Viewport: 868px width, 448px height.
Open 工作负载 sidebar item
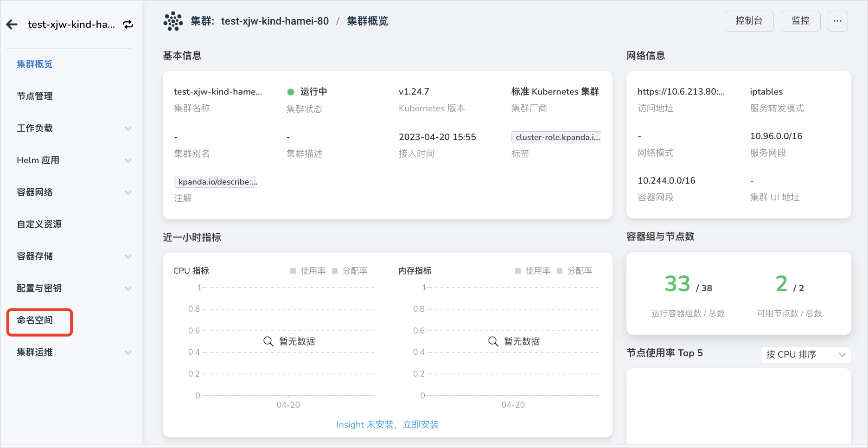35,128
